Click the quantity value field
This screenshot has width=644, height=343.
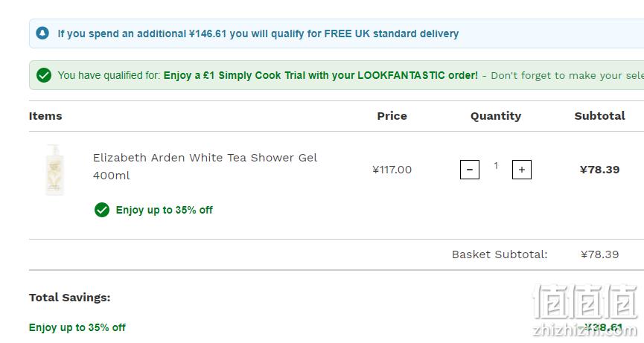click(x=496, y=165)
